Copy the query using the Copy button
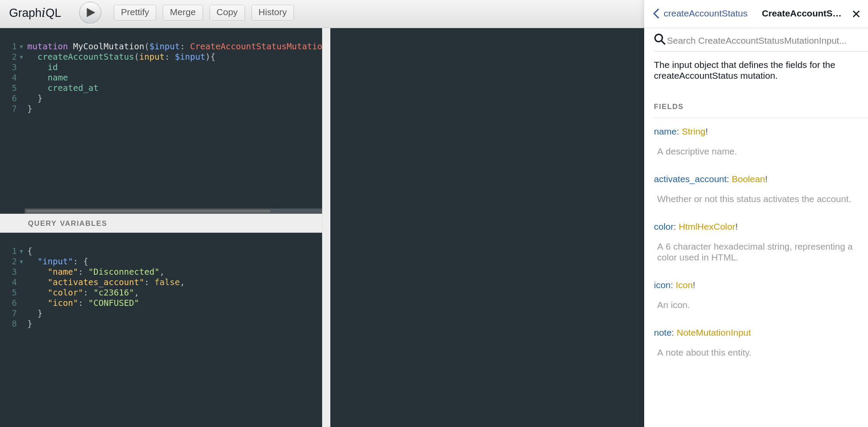 [227, 13]
